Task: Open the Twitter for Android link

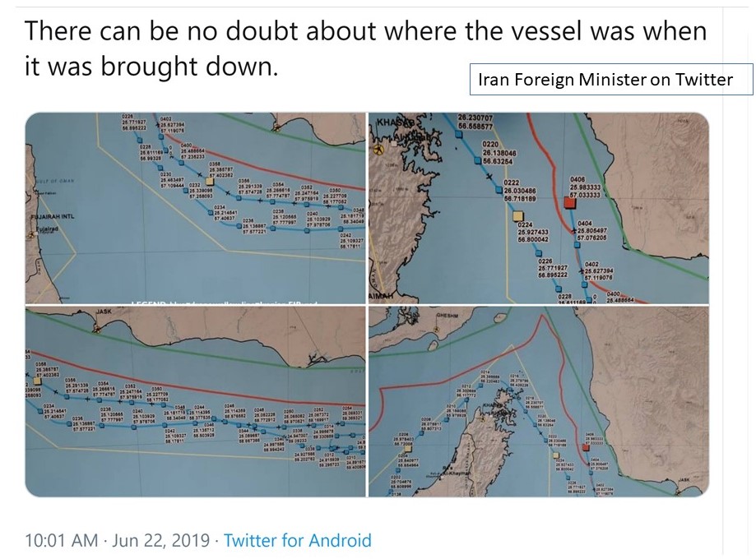Action: click(x=298, y=540)
